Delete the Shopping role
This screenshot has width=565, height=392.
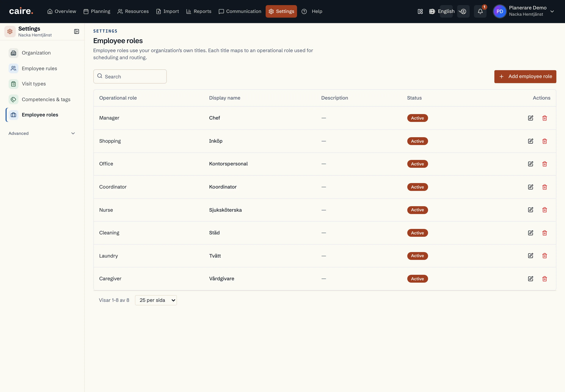[545, 141]
